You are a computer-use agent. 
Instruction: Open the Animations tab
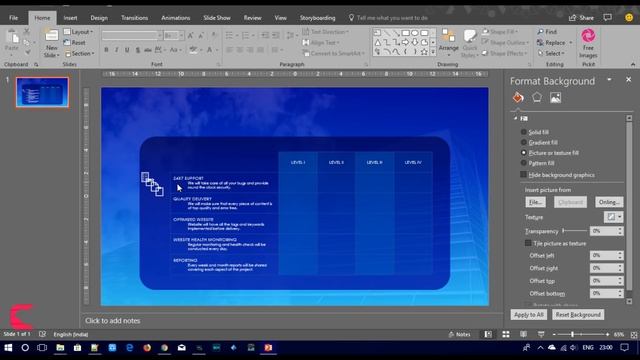[176, 18]
